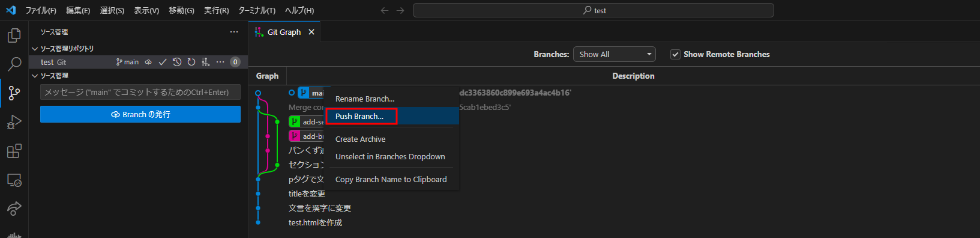This screenshot has height=238, width=980.
Task: Click the Branch の発行 button
Action: point(140,114)
